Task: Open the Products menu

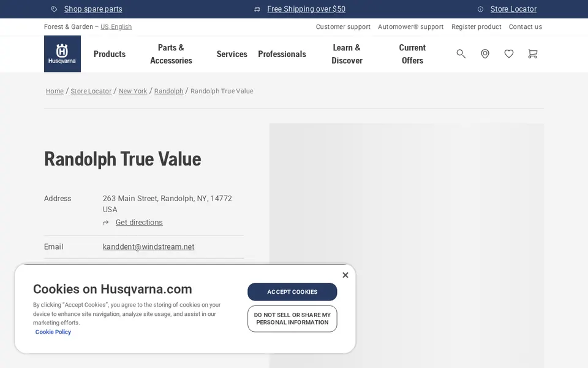Action: point(110,54)
